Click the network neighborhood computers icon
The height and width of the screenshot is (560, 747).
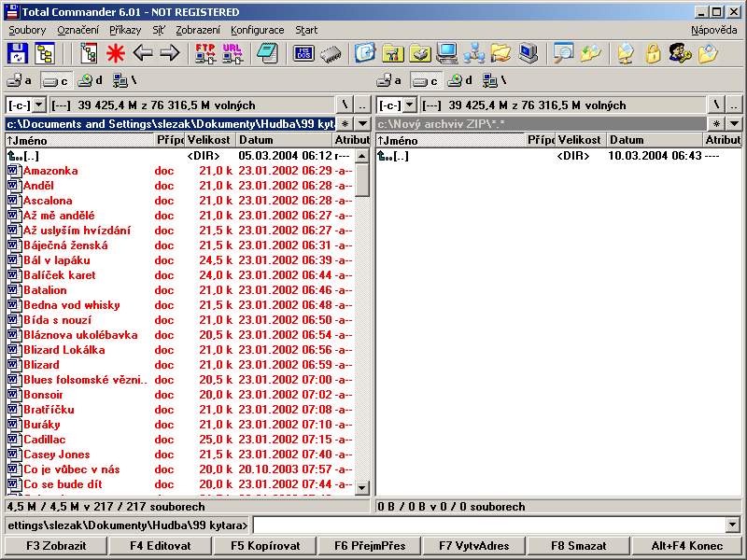pos(474,53)
